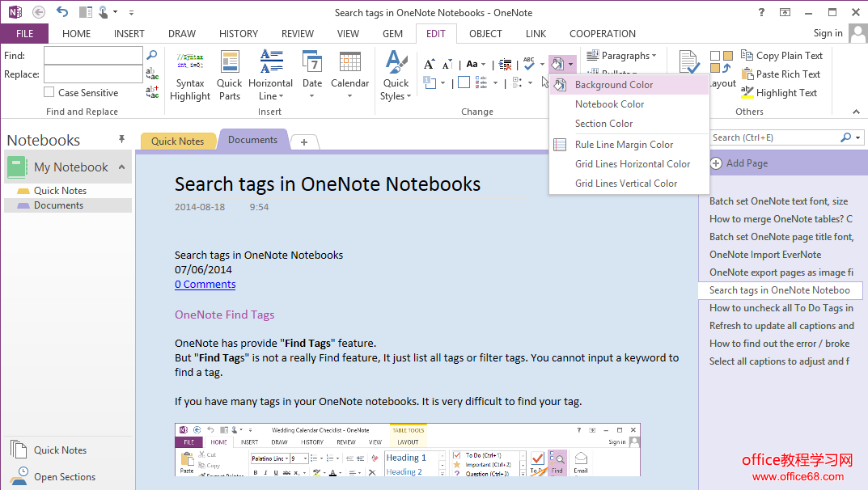Viewport: 868px width, 490px height.
Task: Click the Undo arrow in the title bar
Action: pyautogui.click(x=62, y=12)
